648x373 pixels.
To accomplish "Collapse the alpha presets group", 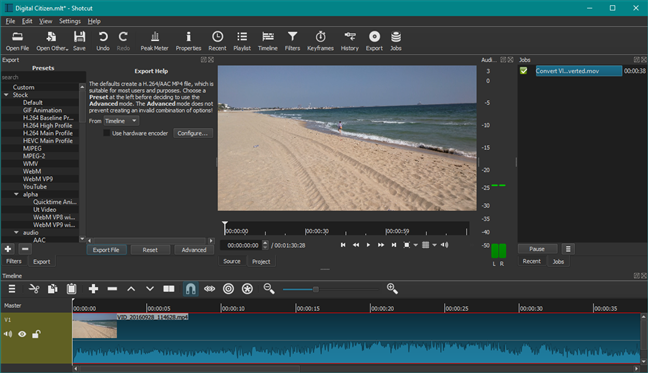I will pos(17,194).
